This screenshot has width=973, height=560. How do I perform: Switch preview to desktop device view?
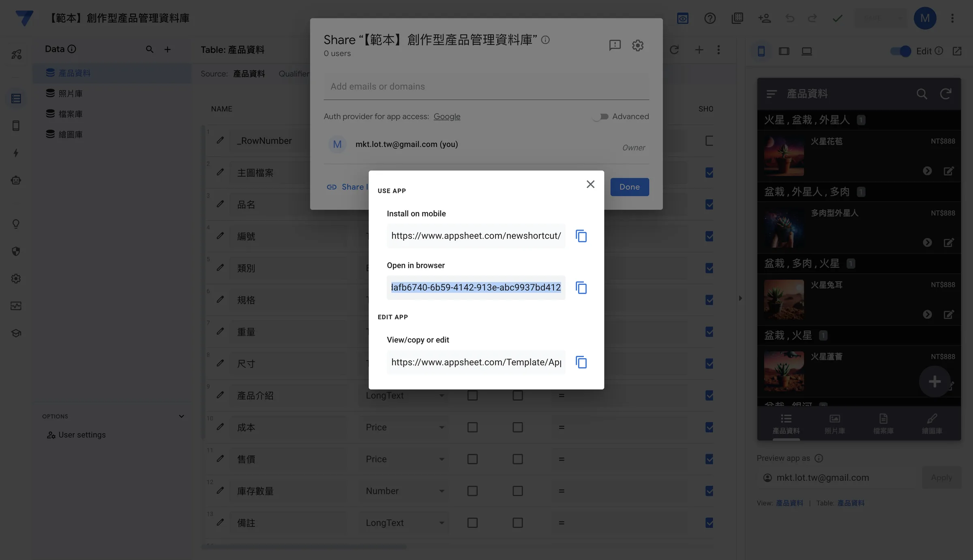[x=807, y=51]
